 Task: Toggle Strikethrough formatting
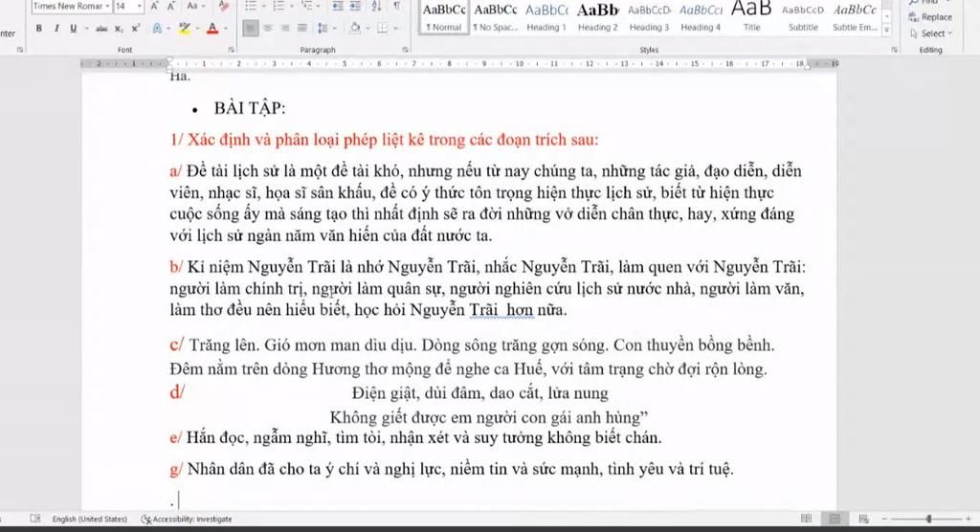point(101,29)
